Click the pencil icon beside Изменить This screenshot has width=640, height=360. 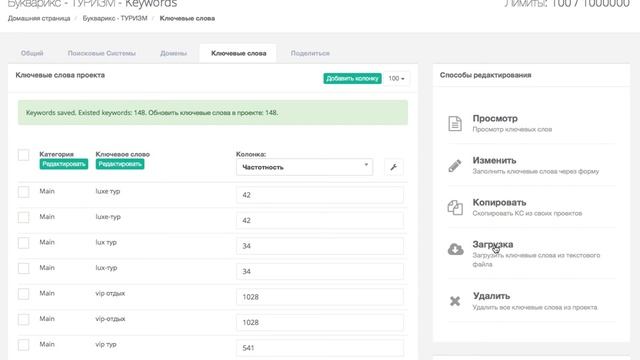pyautogui.click(x=455, y=165)
